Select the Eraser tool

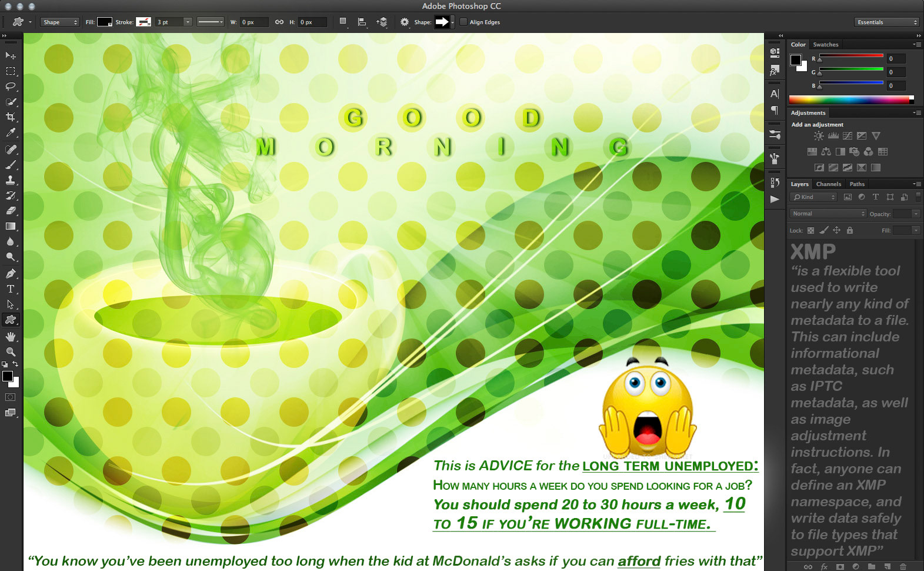11,211
